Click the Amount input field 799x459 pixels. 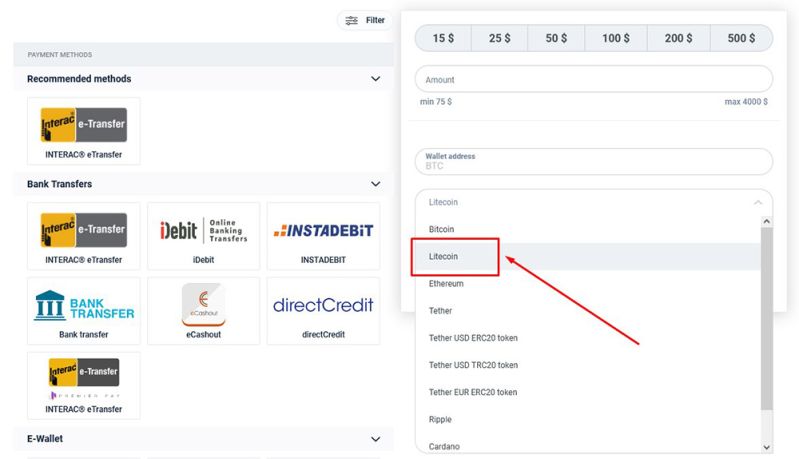(x=594, y=80)
